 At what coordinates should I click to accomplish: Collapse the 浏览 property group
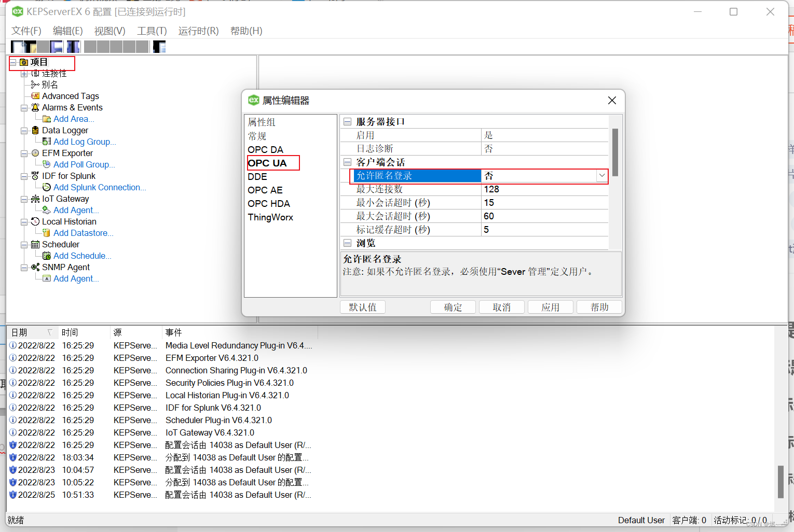(x=347, y=243)
